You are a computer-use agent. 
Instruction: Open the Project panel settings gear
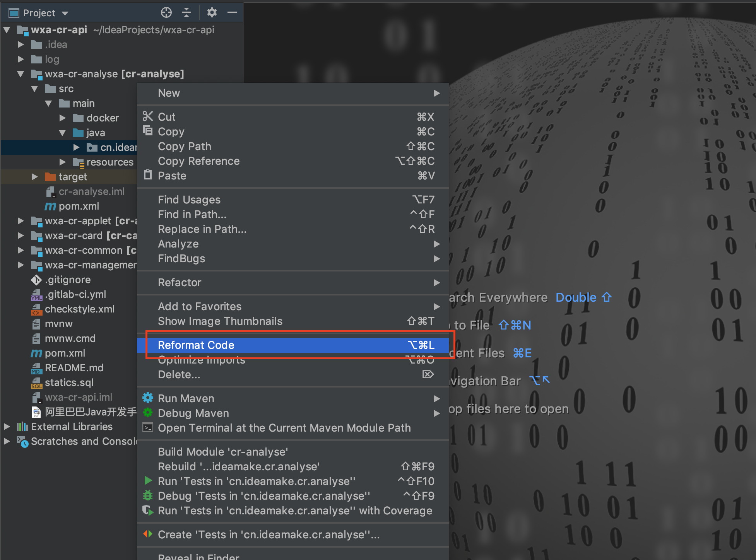tap(212, 12)
